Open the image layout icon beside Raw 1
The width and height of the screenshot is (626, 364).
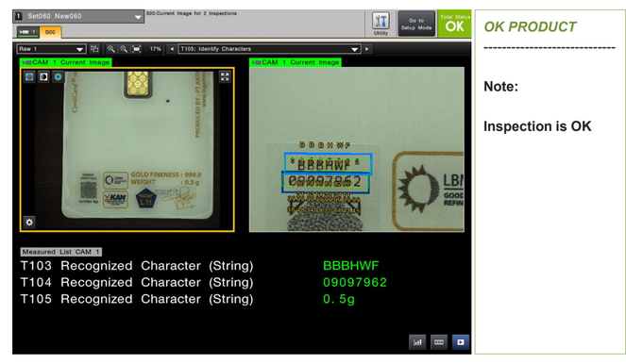[x=94, y=49]
